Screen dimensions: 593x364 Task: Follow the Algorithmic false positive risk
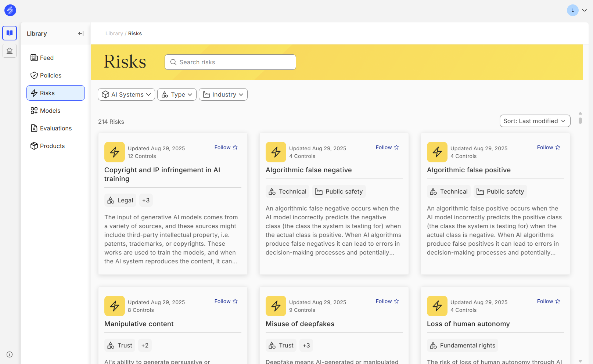[548, 147]
